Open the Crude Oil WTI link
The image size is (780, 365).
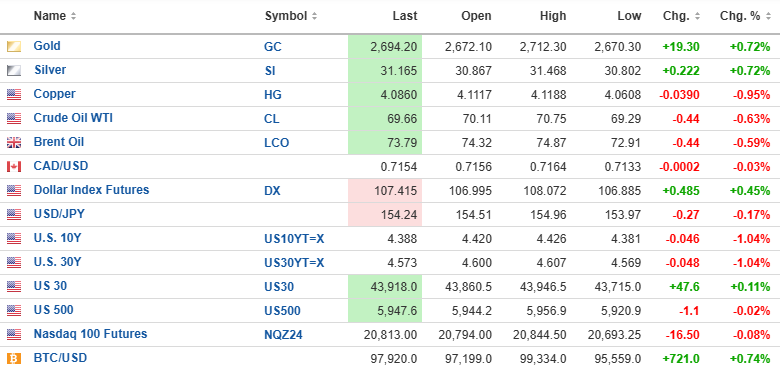pos(73,118)
